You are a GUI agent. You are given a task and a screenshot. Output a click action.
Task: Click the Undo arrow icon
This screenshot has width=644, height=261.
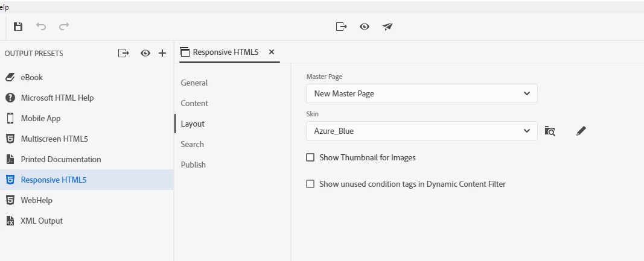pyautogui.click(x=41, y=27)
